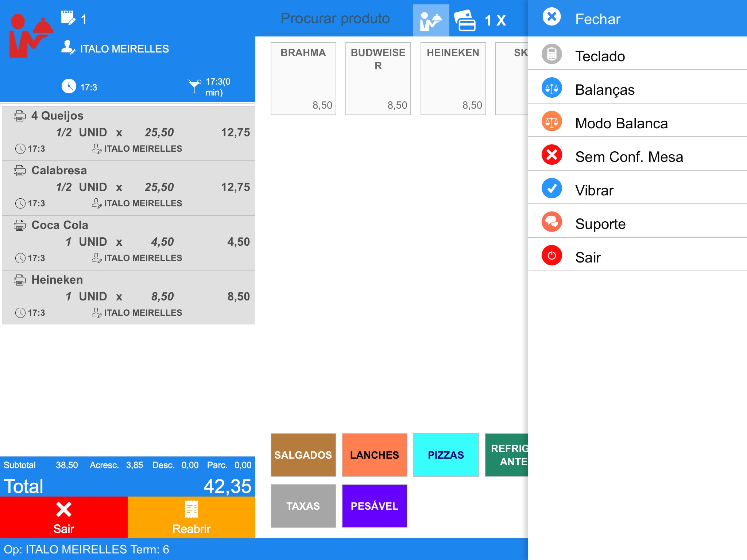
Task: Tap the waiter icon on Calabresa row
Action: [x=97, y=203]
